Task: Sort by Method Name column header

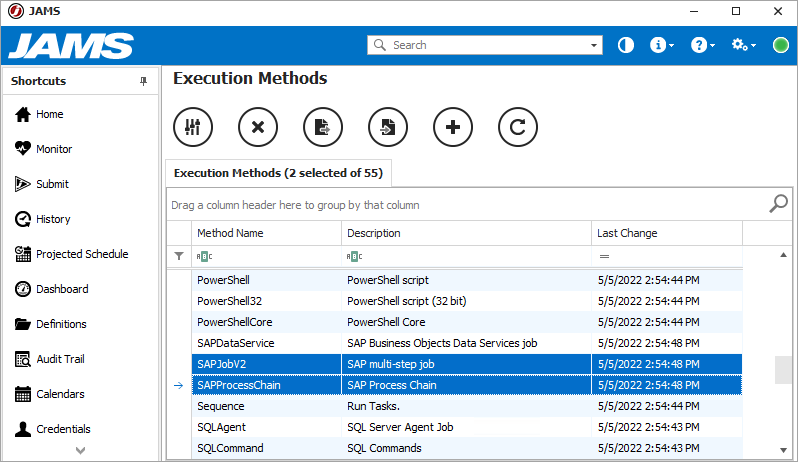Action: 266,233
